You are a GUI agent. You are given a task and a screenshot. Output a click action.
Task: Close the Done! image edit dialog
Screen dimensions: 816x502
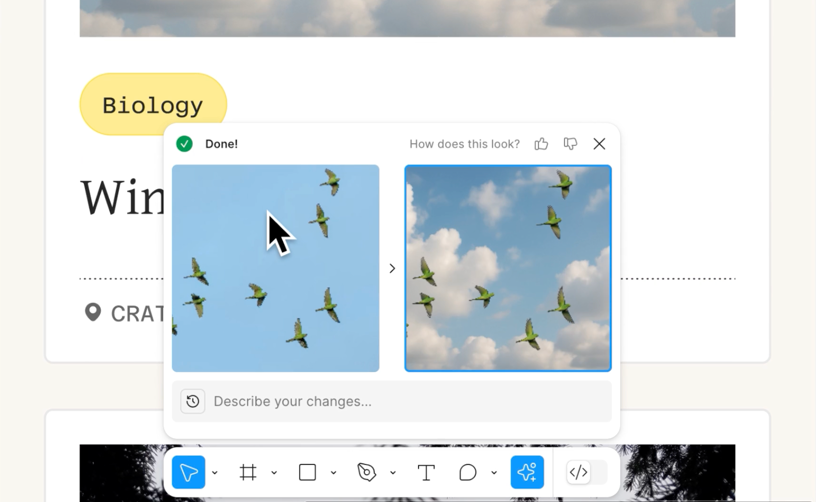(600, 144)
